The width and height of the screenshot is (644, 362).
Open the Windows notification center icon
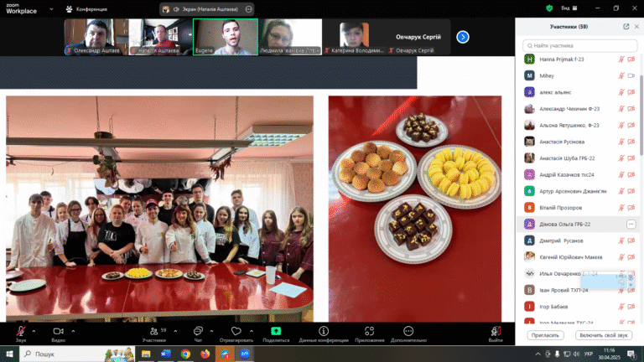(631, 354)
